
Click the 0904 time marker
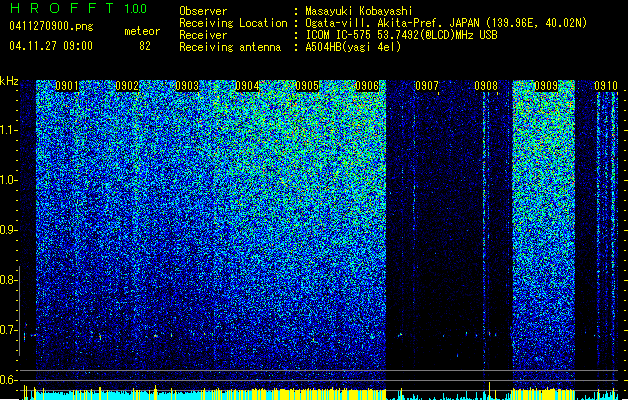(x=247, y=86)
